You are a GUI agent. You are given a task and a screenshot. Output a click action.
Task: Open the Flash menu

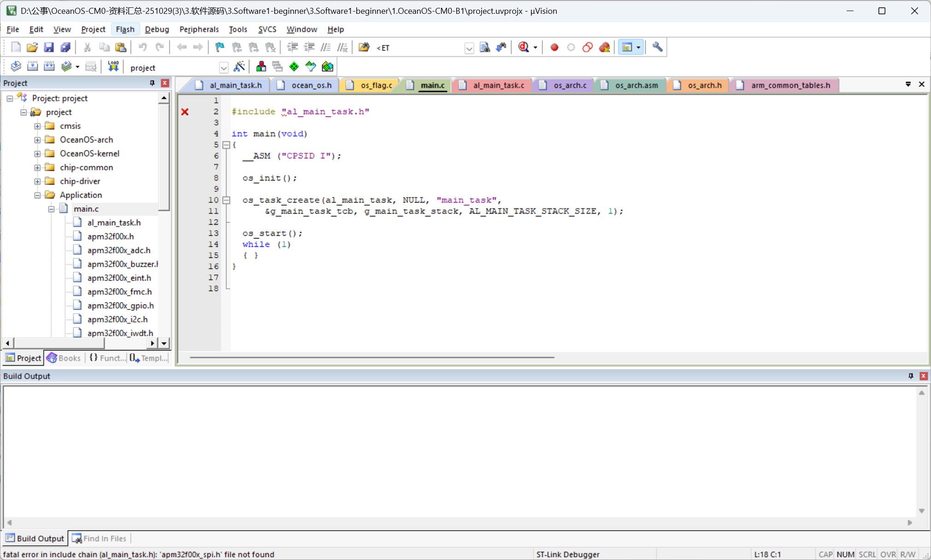click(x=125, y=29)
